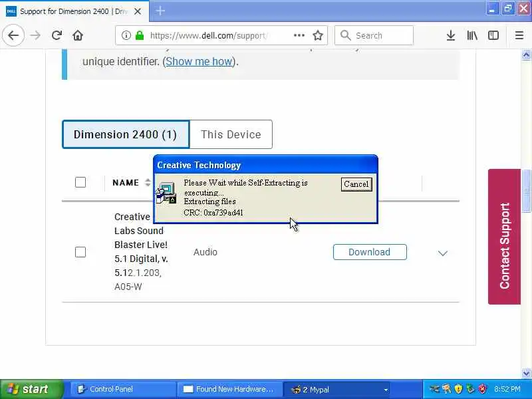This screenshot has height=399, width=532.
Task: Click the Dell favicon on the tab
Action: [x=11, y=11]
